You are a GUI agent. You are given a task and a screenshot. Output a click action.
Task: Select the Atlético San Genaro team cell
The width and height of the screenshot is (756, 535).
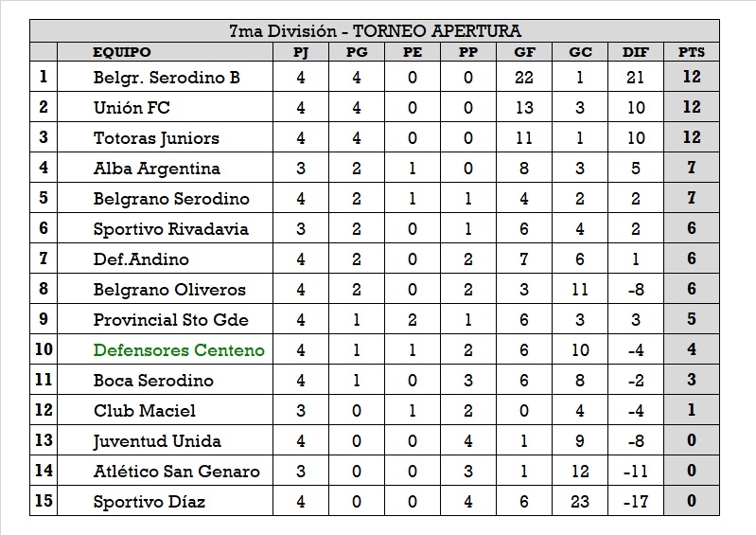[x=176, y=472]
